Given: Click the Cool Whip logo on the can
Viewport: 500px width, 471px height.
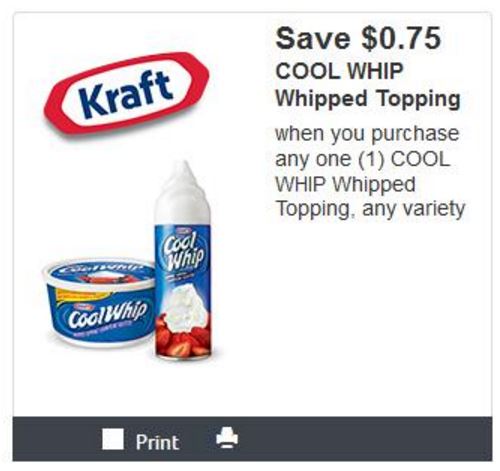Looking at the screenshot, I should tap(183, 252).
